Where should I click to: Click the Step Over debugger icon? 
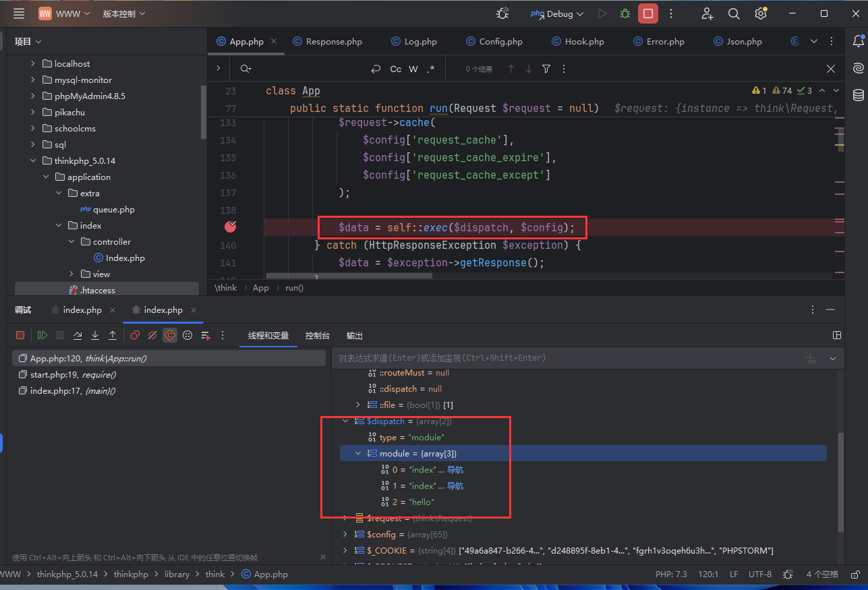[x=78, y=335]
